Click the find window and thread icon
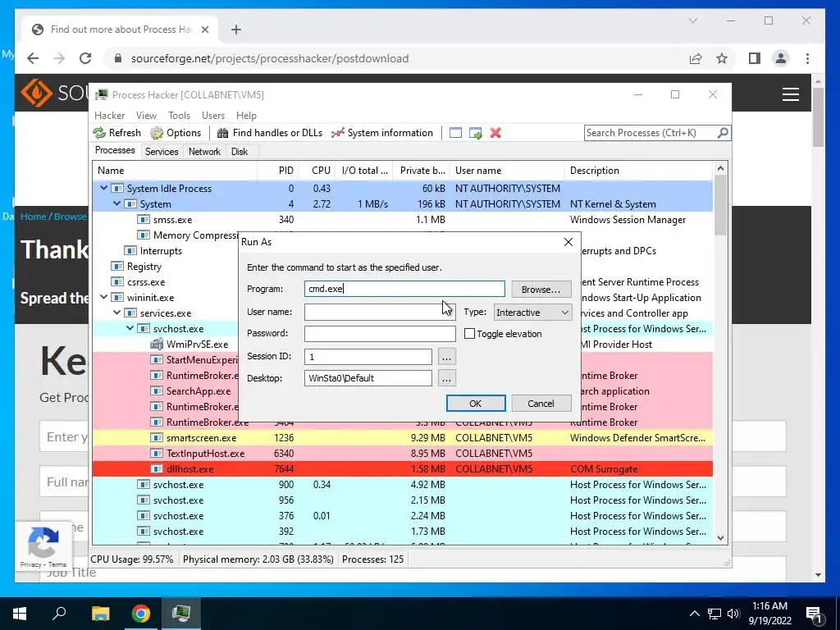Image resolution: width=840 pixels, height=630 pixels. coord(475,133)
